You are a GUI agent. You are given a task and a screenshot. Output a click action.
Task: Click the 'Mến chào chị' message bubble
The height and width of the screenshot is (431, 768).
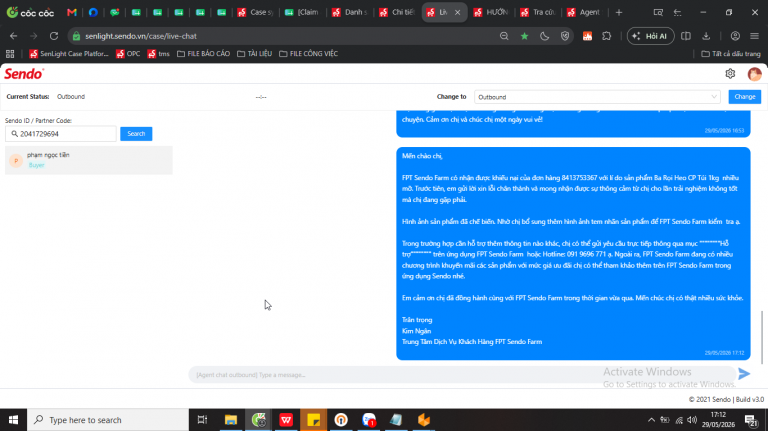(x=573, y=254)
